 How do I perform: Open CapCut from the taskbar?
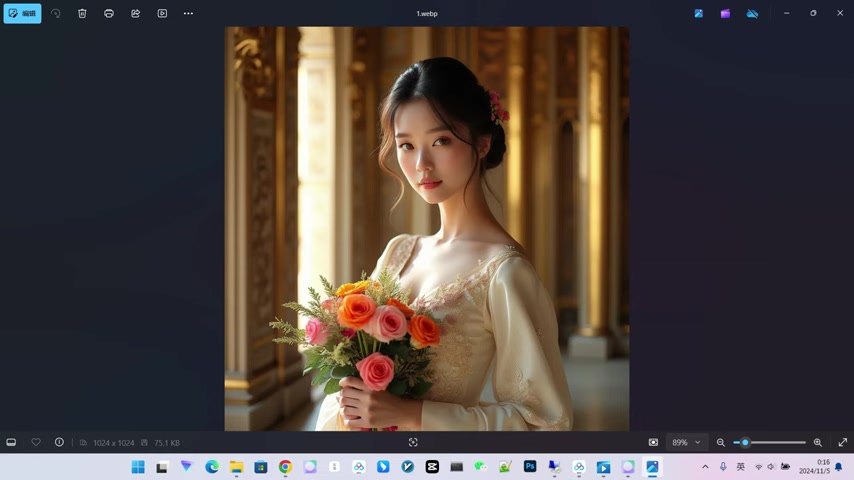[x=432, y=467]
